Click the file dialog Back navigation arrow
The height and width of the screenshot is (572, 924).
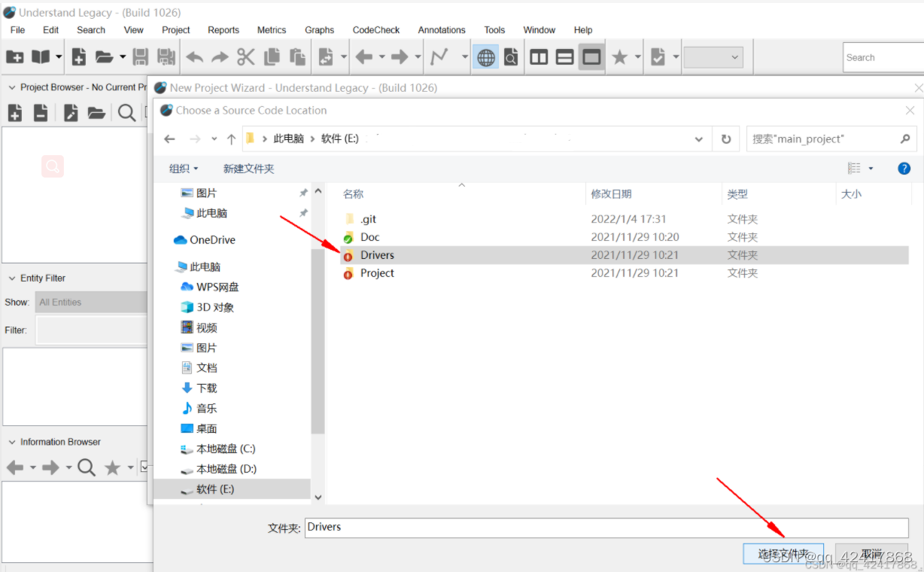(x=169, y=139)
